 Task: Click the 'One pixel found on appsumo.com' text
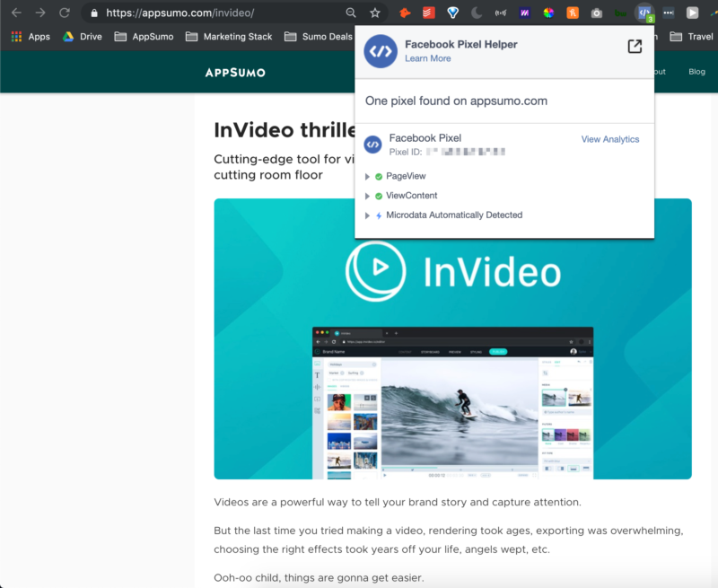coord(456,101)
